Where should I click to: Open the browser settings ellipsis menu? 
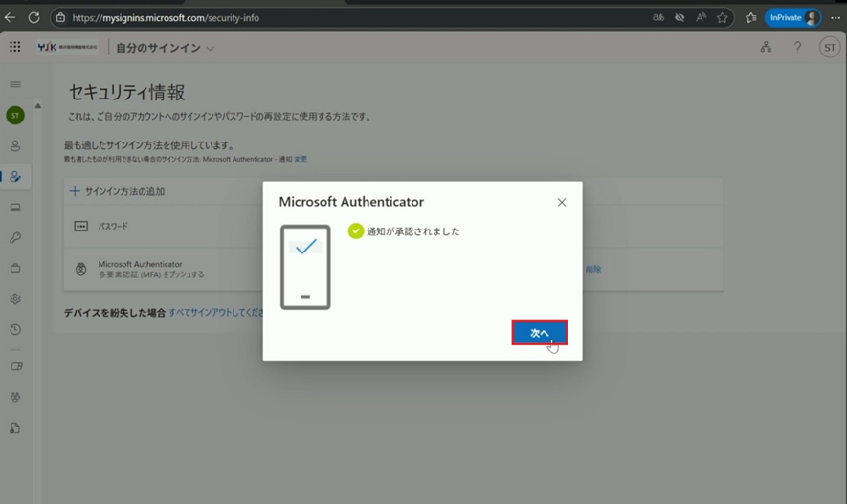click(836, 17)
